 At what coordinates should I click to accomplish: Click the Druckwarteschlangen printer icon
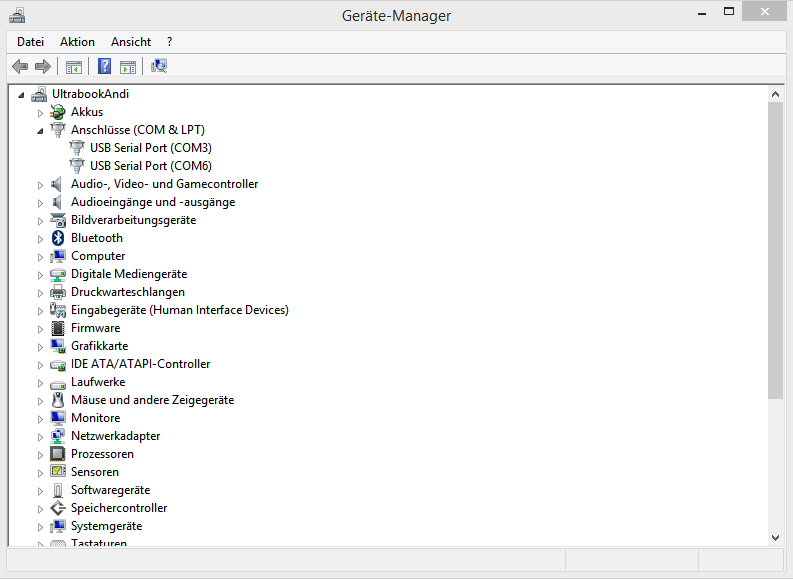tap(58, 292)
